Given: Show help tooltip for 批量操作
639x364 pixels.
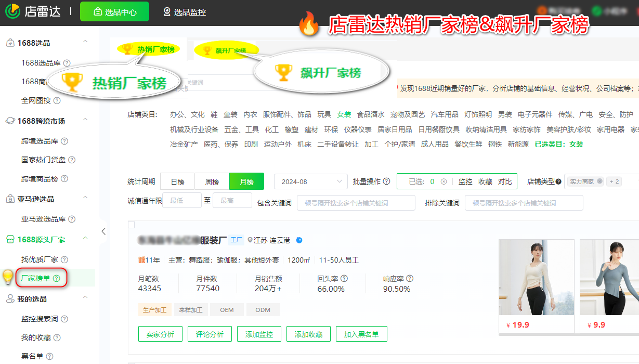Looking at the screenshot, I should coord(386,181).
